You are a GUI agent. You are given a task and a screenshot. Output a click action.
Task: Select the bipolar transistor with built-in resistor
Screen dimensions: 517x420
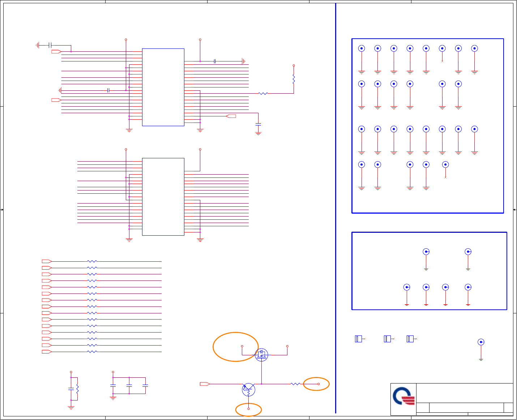pyautogui.click(x=248, y=390)
